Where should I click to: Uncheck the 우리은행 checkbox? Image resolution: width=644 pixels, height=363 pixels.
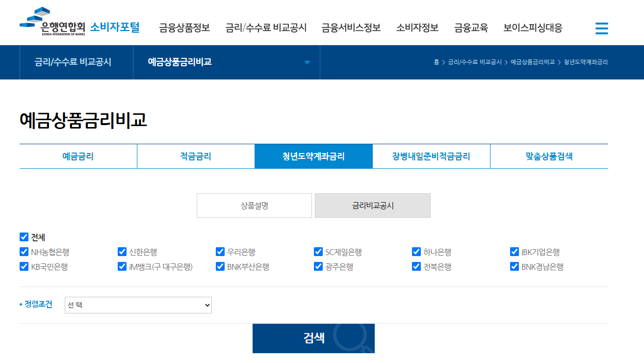click(220, 252)
